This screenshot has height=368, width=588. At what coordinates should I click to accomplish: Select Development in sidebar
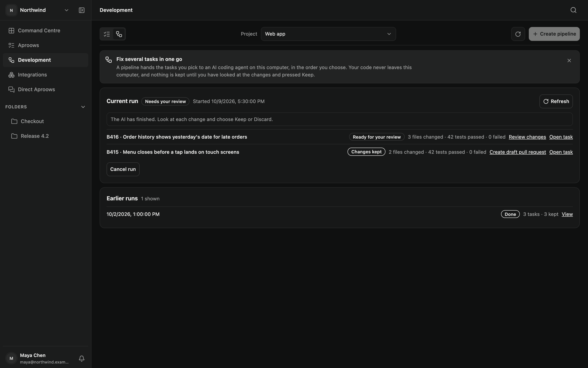tap(46, 60)
